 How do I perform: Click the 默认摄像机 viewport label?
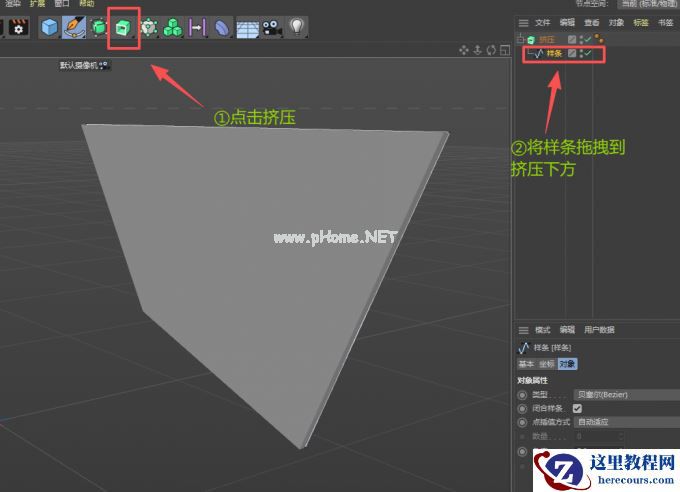click(79, 66)
